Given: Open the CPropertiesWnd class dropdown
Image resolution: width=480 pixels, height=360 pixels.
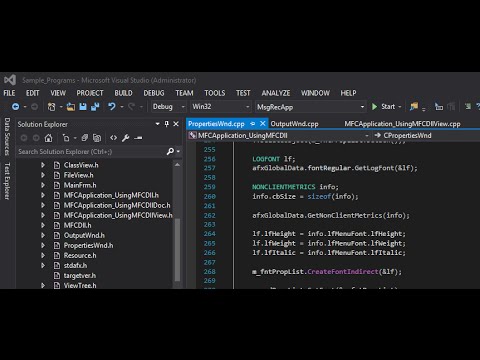Looking at the screenshot, I should tap(427, 136).
